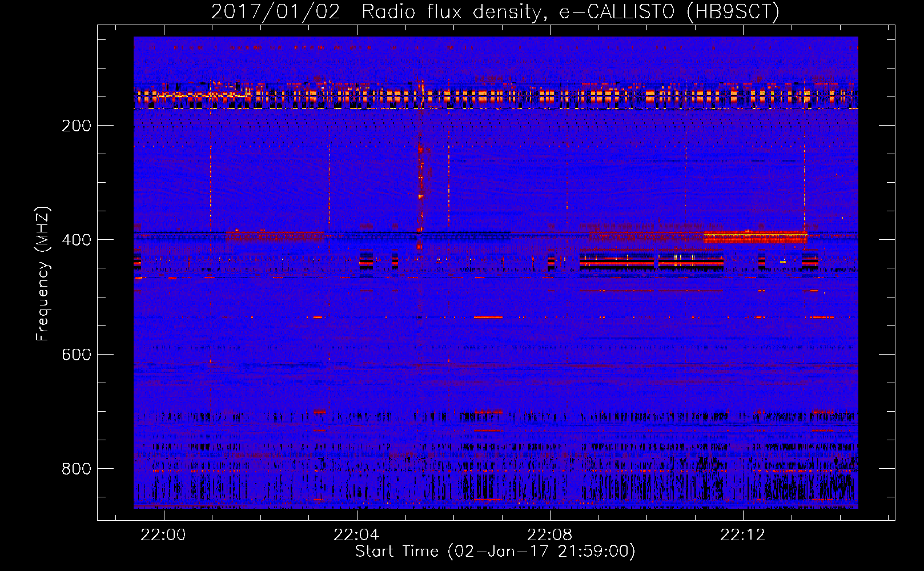This screenshot has width=924, height=571.
Task: Click the 200 frequency tick label
Action: coord(77,126)
